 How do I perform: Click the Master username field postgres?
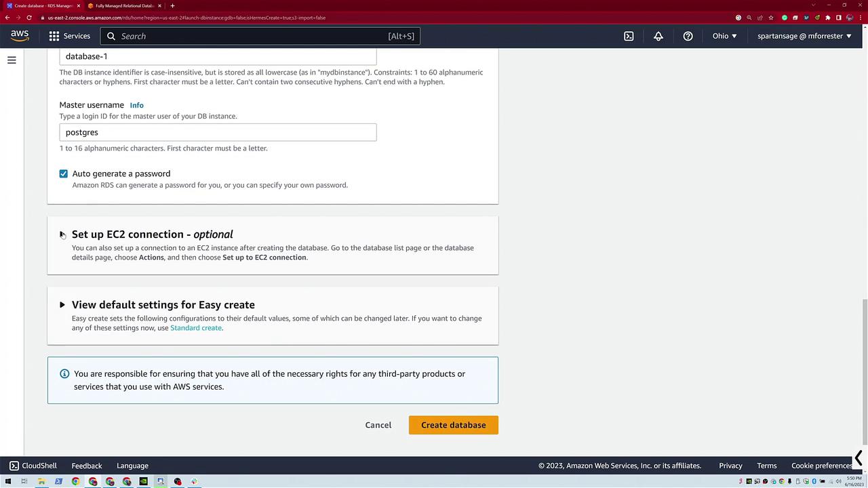(x=218, y=132)
